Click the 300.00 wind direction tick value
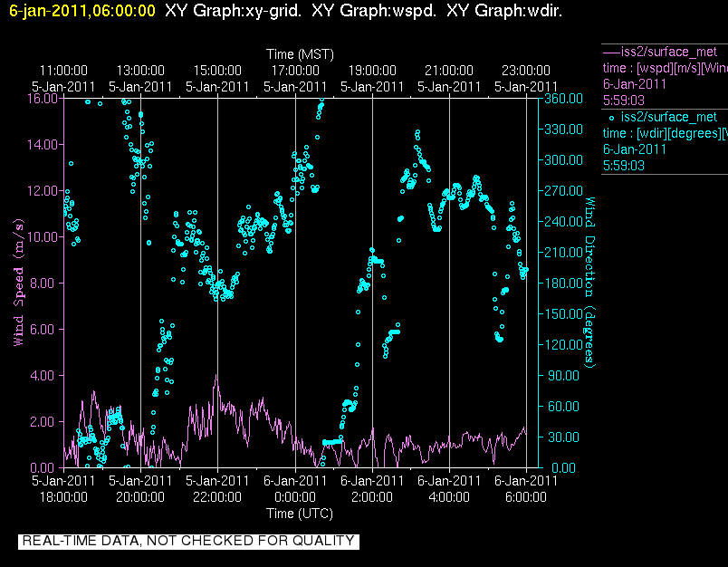 pos(563,159)
